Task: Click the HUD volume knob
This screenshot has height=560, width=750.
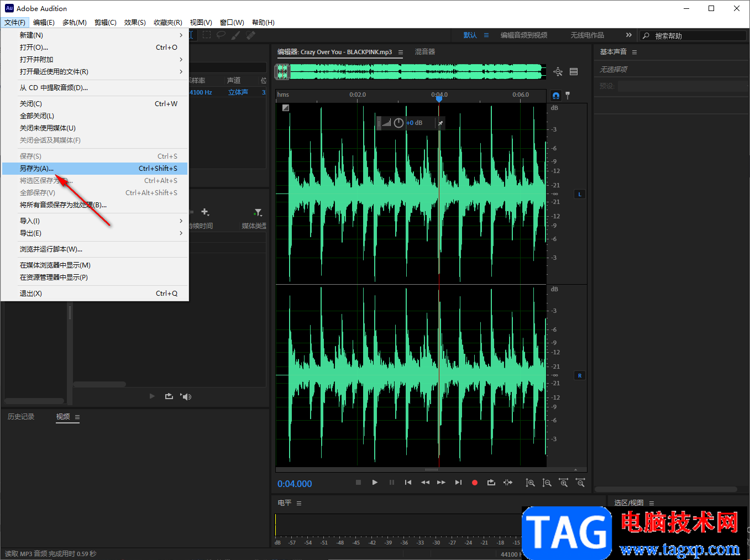Action: (x=398, y=123)
